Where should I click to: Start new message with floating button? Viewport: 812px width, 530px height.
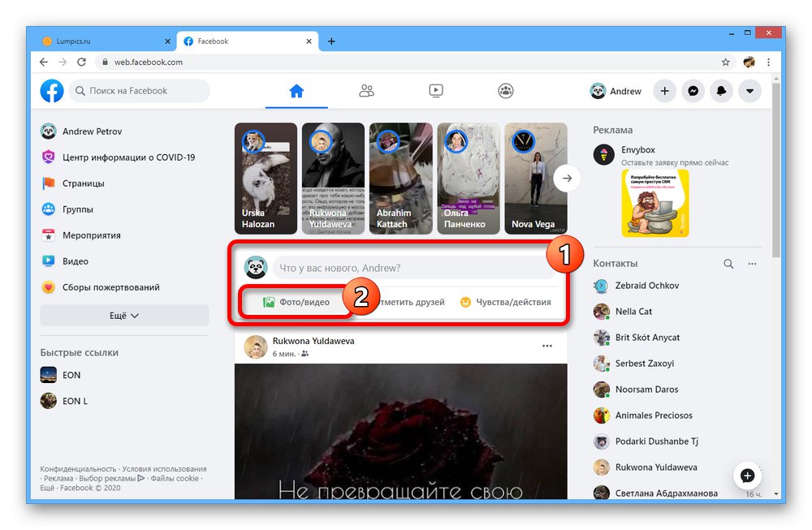747,476
